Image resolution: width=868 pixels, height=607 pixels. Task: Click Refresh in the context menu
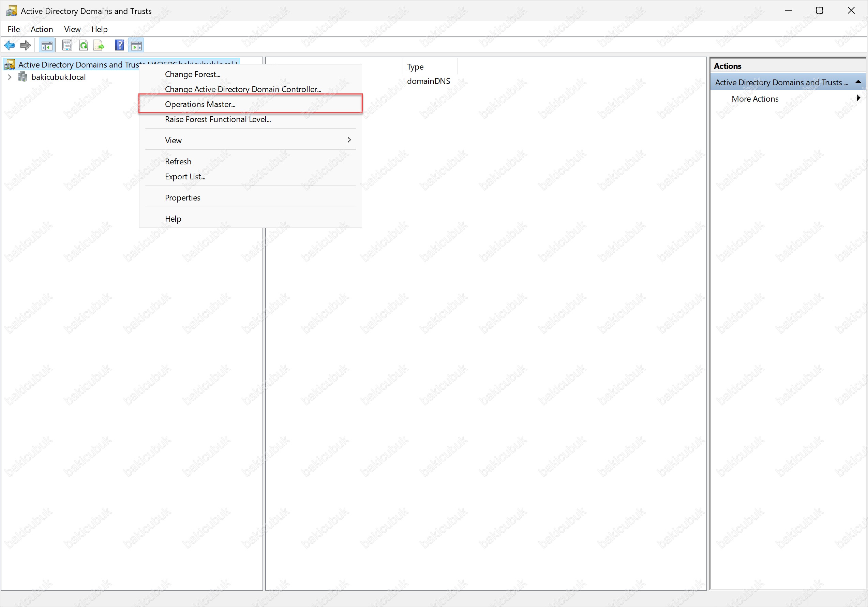point(250,162)
